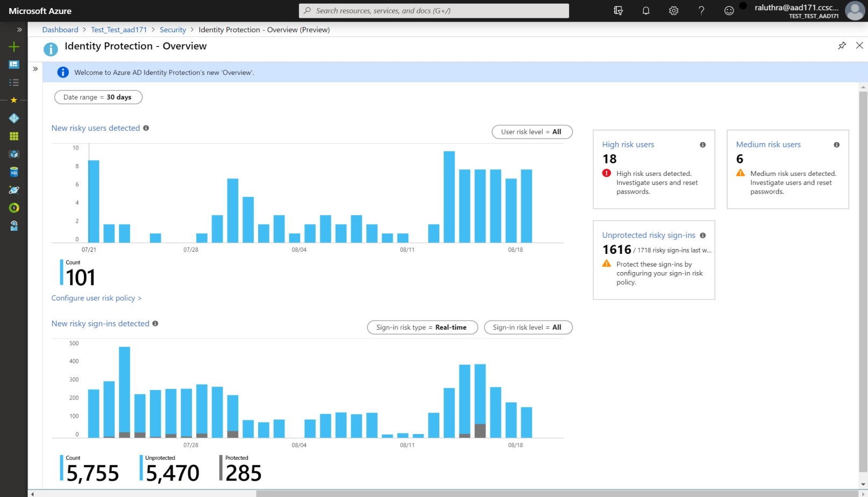This screenshot has width=868, height=497.
Task: Open the User risk level filter
Action: (x=531, y=132)
